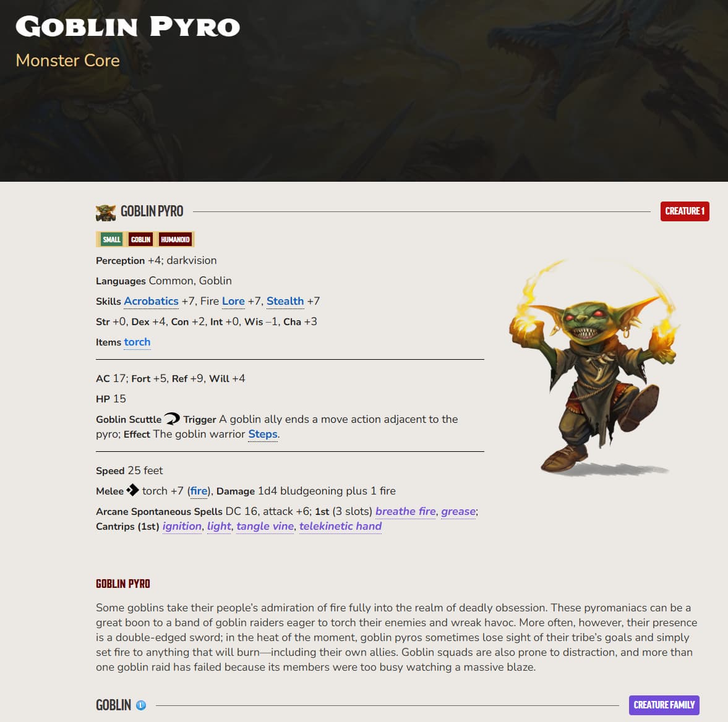
Task: Open the Lore skill link
Action: coord(233,301)
